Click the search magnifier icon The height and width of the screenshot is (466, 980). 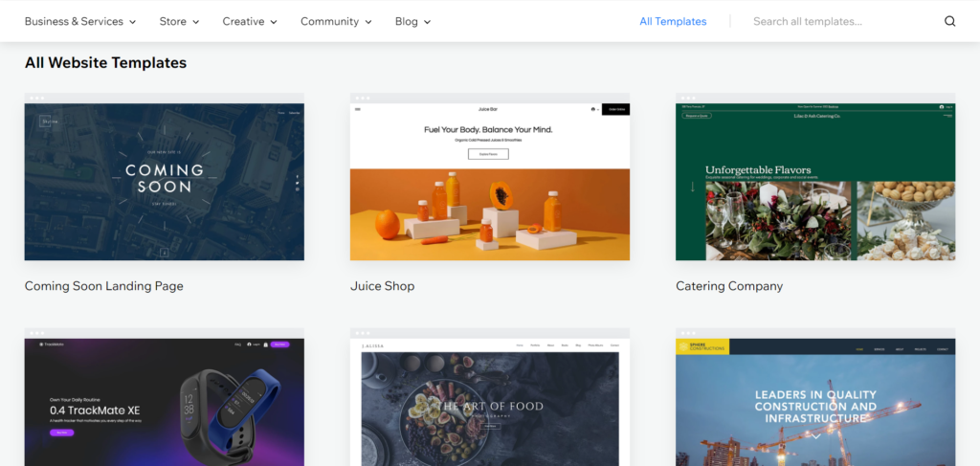tap(949, 21)
